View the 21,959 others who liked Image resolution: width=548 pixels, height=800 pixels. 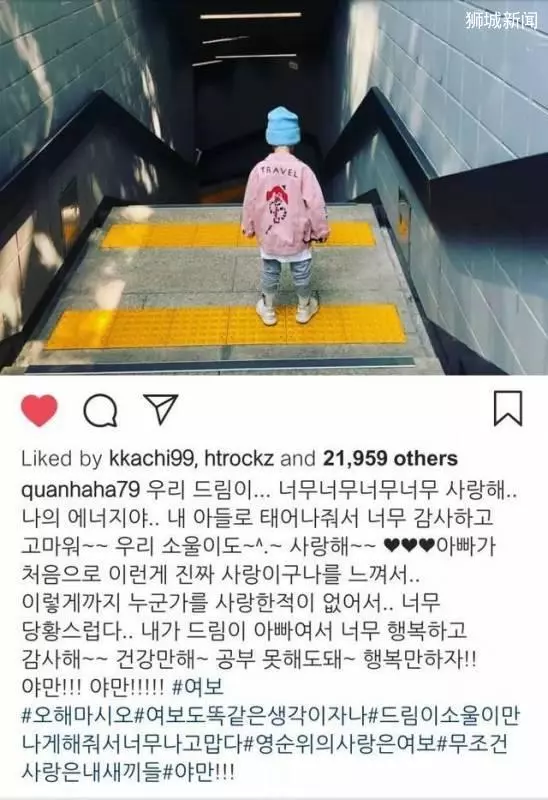click(x=390, y=459)
